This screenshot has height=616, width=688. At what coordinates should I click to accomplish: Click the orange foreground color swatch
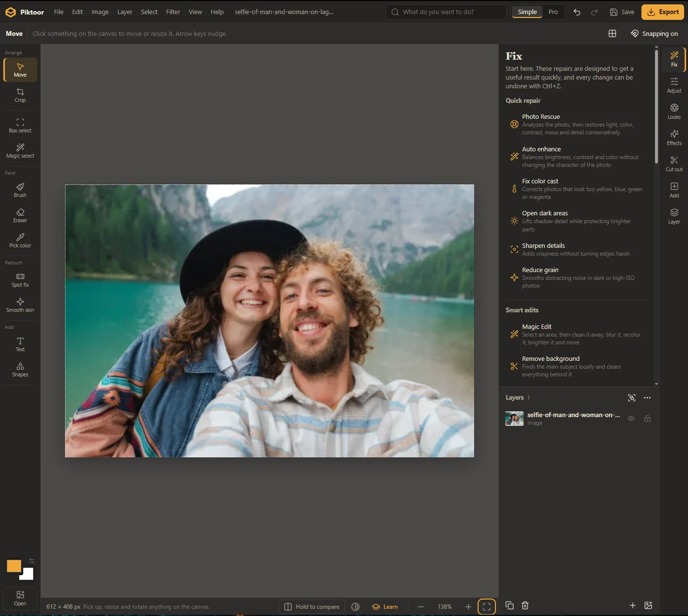click(x=14, y=566)
